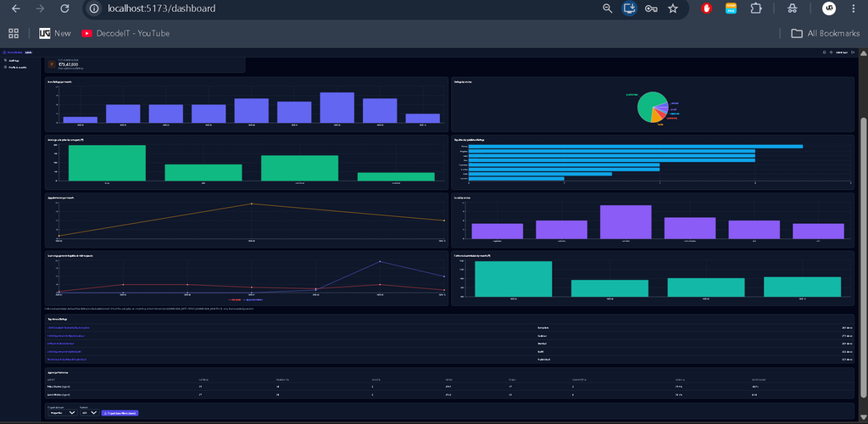Open the export dataset dropdown
This screenshot has height=424, width=868.
(63, 413)
